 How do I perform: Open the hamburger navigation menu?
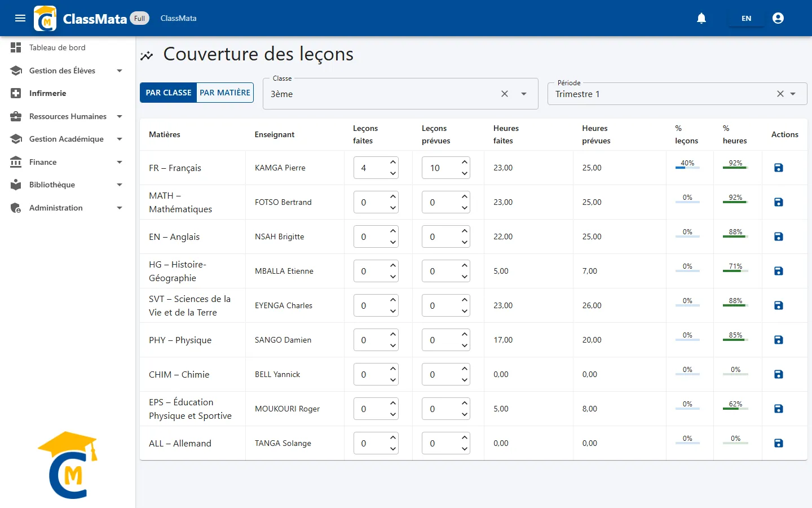[x=20, y=18]
